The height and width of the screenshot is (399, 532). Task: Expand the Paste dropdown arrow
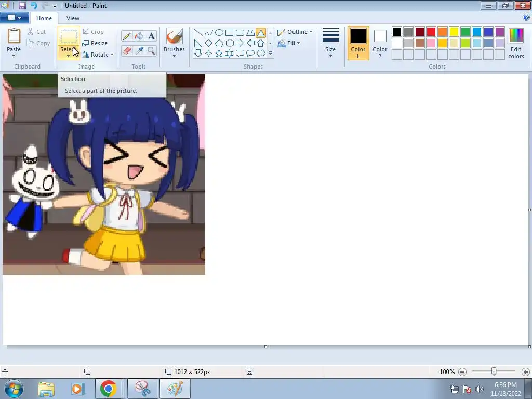click(14, 56)
